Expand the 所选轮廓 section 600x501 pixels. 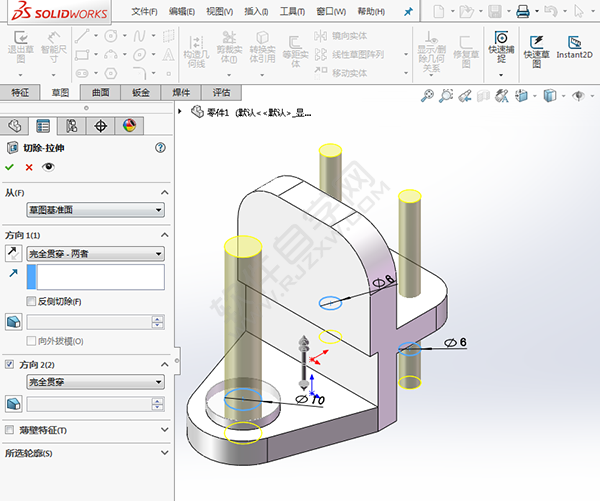[165, 453]
